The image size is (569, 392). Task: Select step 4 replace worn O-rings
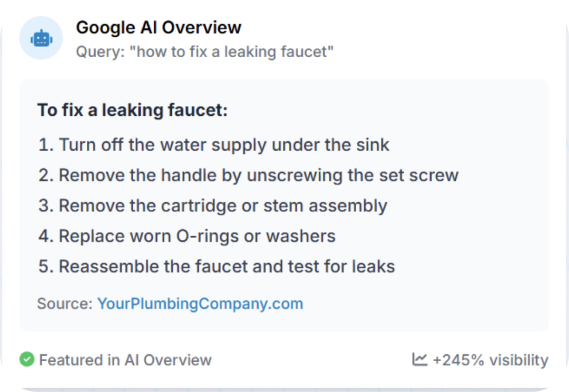(187, 236)
